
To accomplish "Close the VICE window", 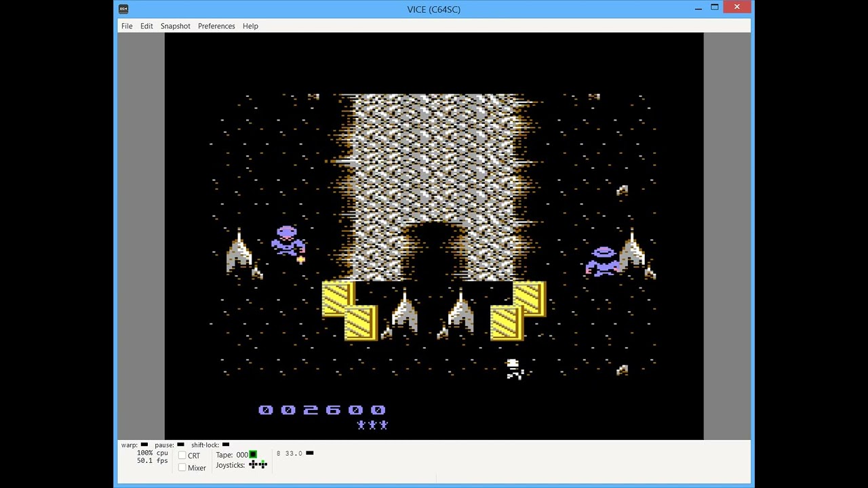I will [x=737, y=7].
